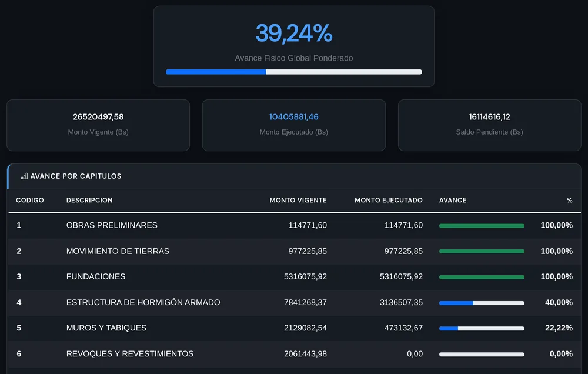The width and height of the screenshot is (588, 374).
Task: Click the Avance Fisico Global Ponderado label
Action: [x=293, y=58]
